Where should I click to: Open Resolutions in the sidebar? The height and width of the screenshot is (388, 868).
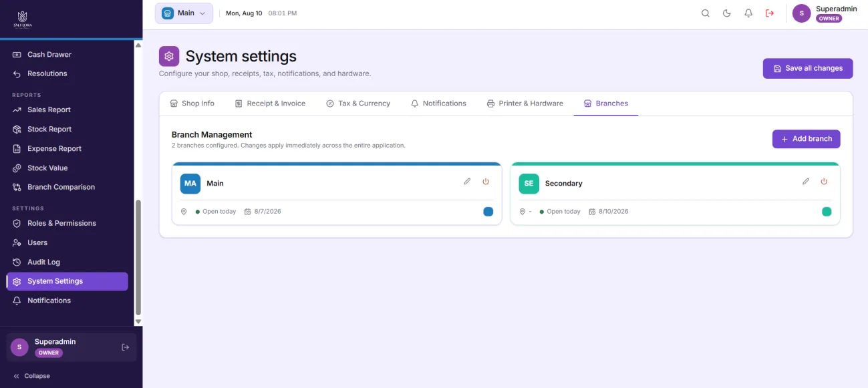click(67, 73)
